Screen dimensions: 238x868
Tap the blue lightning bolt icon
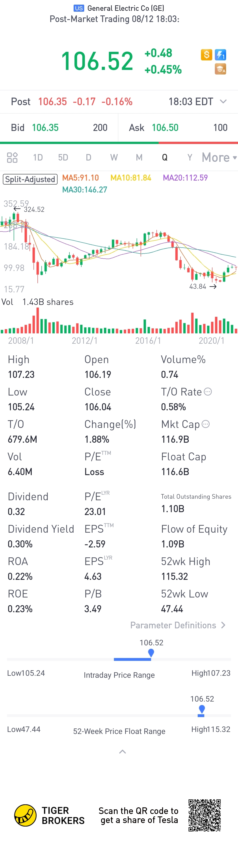[221, 55]
